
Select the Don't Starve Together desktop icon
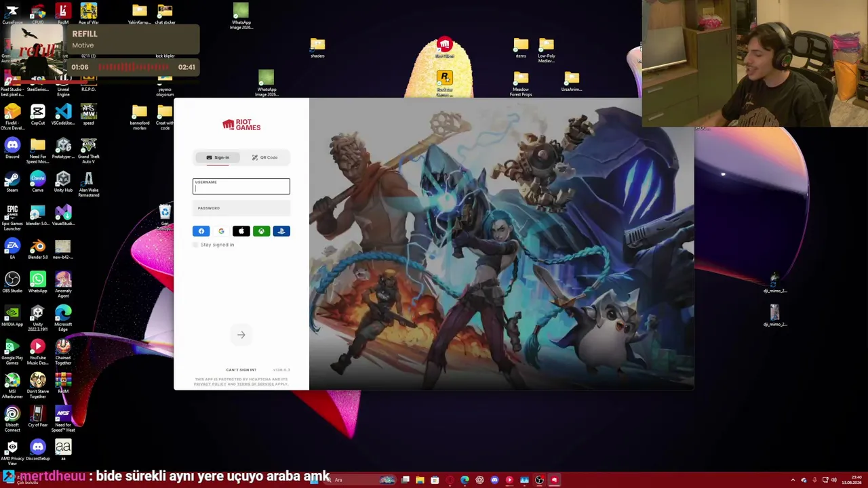[37, 384]
